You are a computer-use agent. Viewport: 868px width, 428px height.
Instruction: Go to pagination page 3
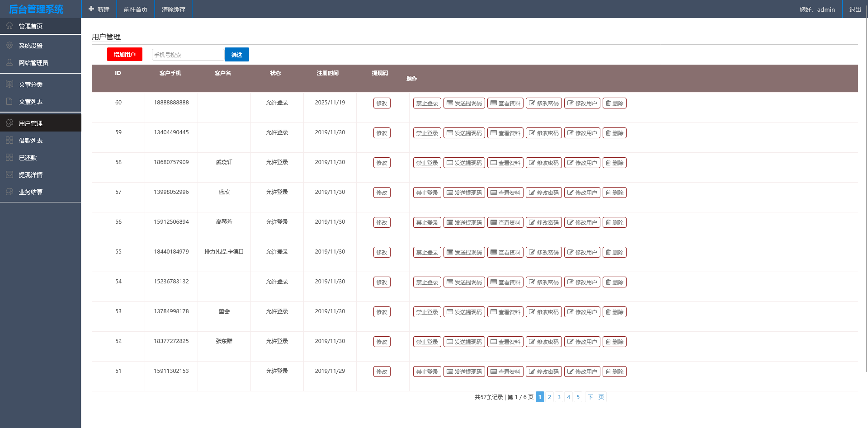click(559, 397)
